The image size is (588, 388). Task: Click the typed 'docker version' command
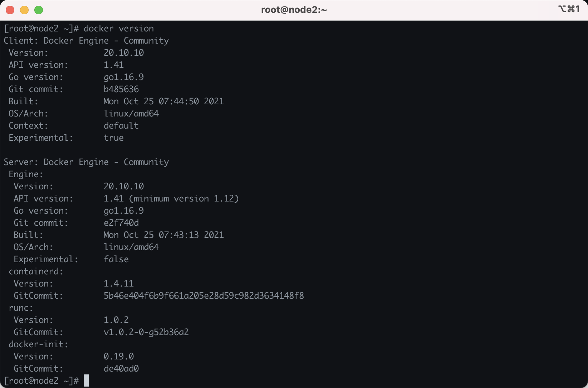point(119,29)
